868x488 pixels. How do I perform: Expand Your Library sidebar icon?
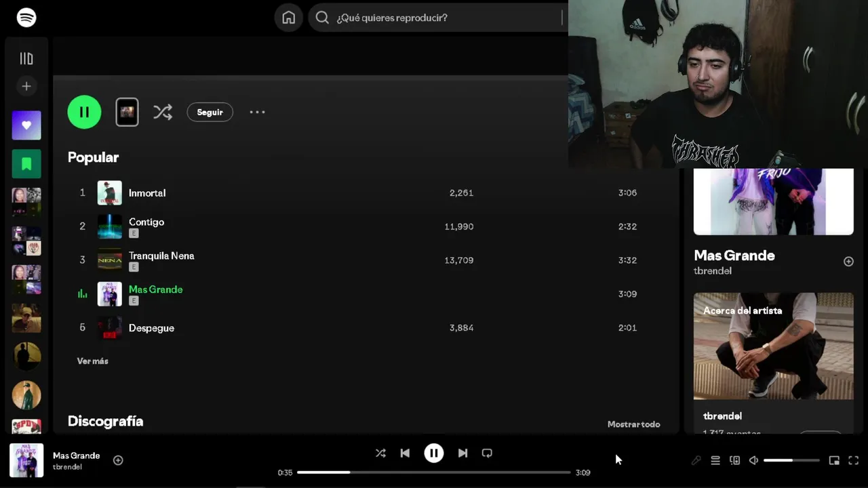tap(26, 59)
